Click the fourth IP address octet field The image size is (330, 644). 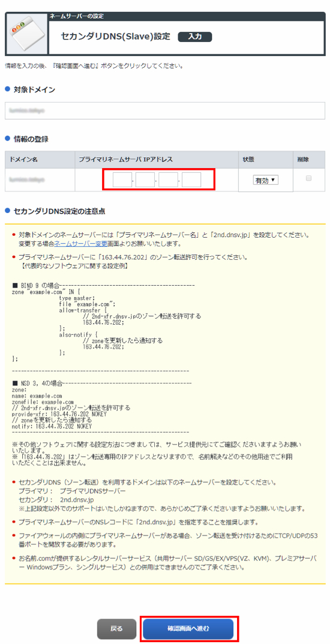(x=191, y=180)
